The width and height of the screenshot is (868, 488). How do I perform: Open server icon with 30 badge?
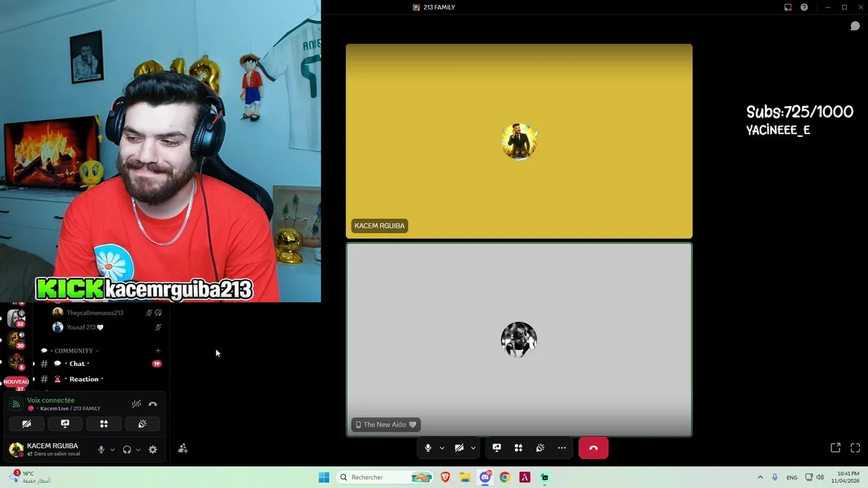[x=16, y=339]
